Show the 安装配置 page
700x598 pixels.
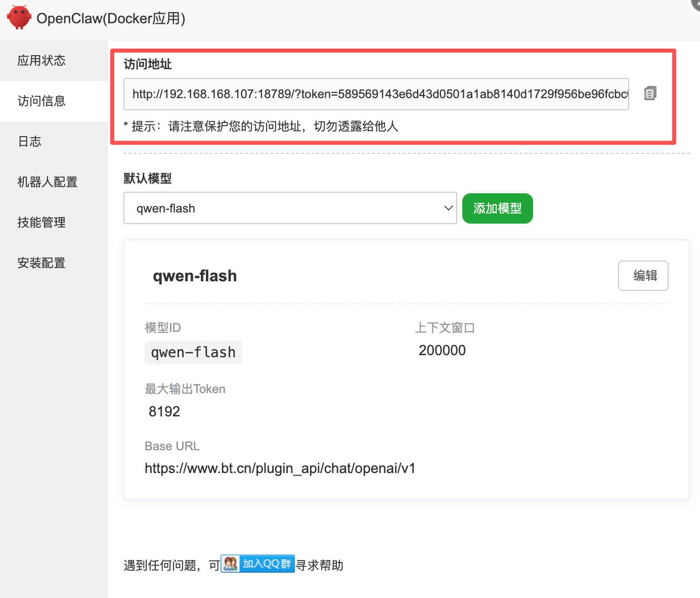tap(41, 263)
